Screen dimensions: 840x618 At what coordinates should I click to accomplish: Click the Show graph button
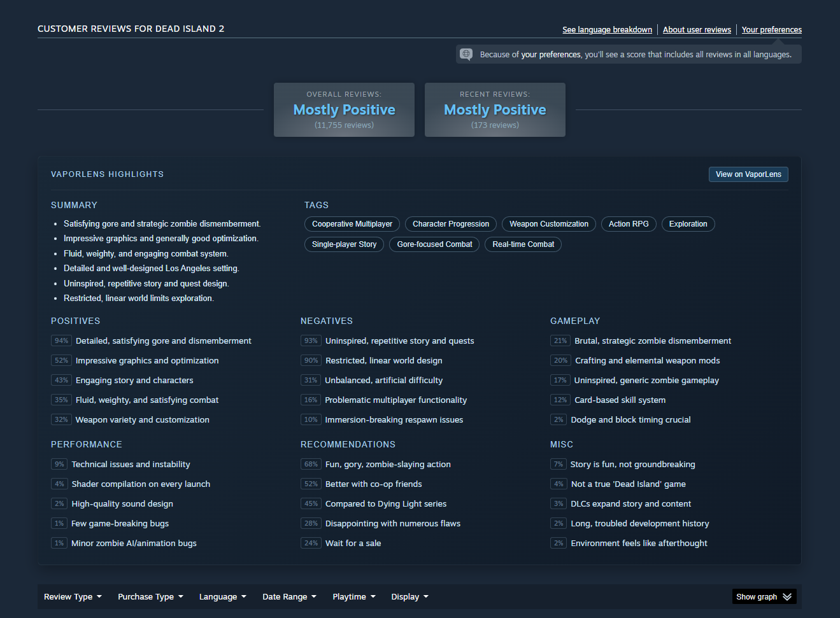point(764,597)
